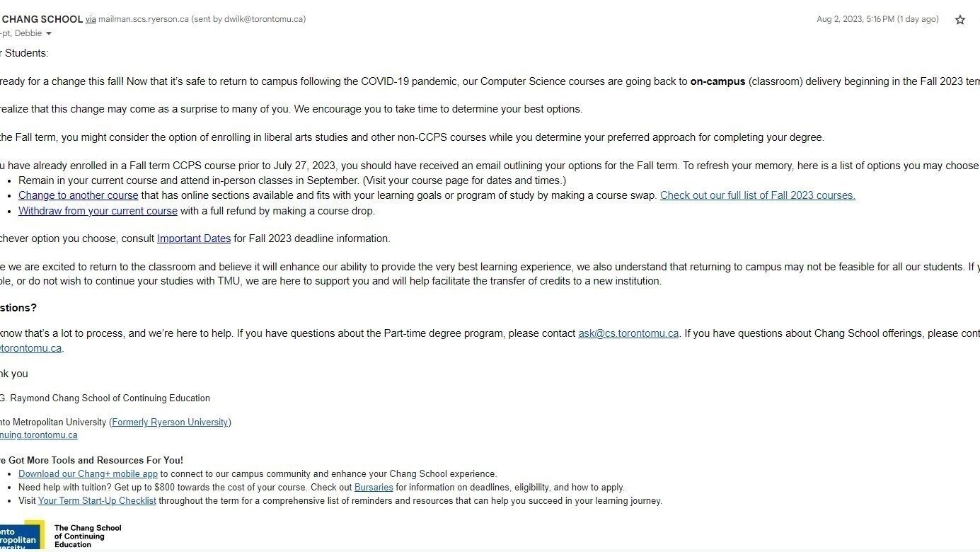Click 'Download our Chang+ mobile app' link
Screen dimensions: 980x552
click(88, 474)
